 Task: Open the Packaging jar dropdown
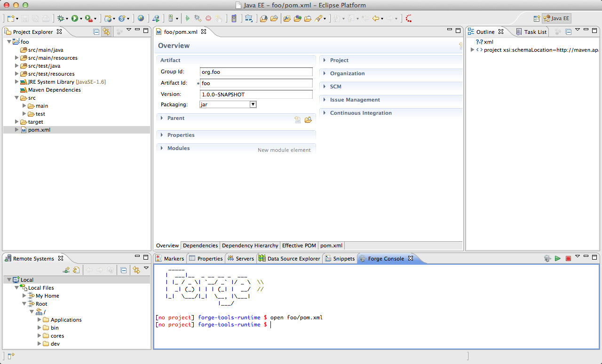point(253,104)
